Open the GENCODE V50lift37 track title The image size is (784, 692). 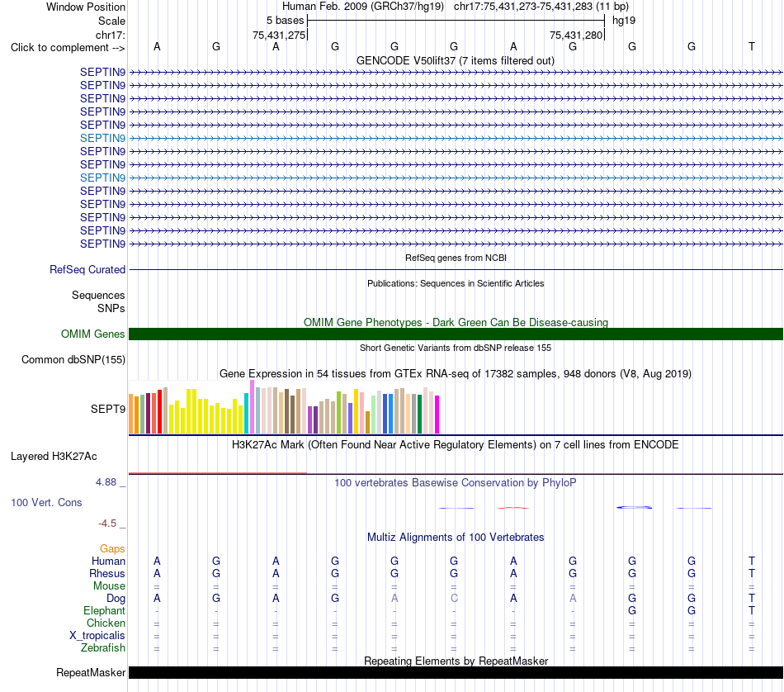455,60
